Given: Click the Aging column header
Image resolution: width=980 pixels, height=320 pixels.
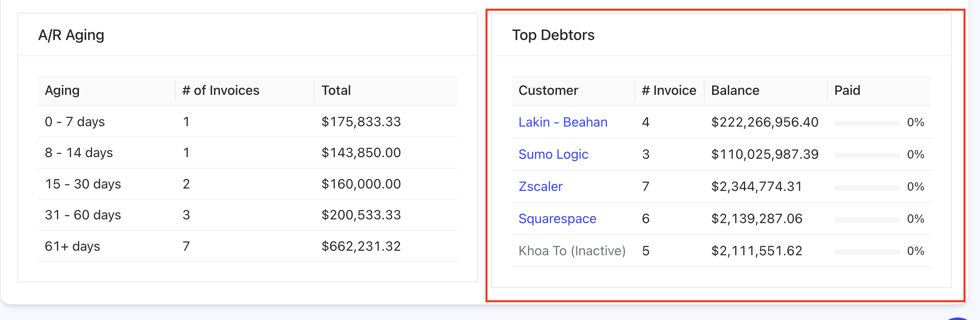Looking at the screenshot, I should pos(62,90).
